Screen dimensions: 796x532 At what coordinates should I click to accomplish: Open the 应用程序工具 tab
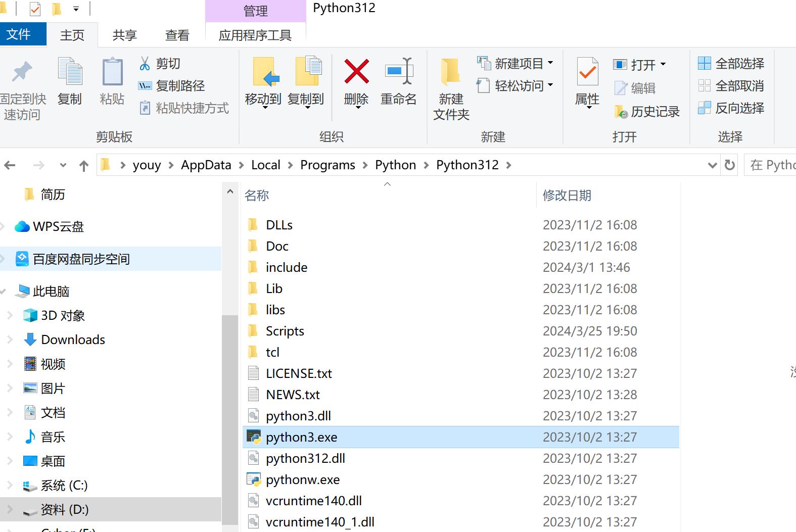pyautogui.click(x=255, y=35)
